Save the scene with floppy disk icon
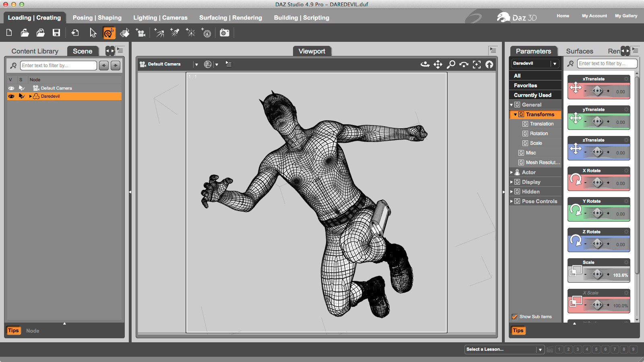The image size is (644, 362). 56,33
